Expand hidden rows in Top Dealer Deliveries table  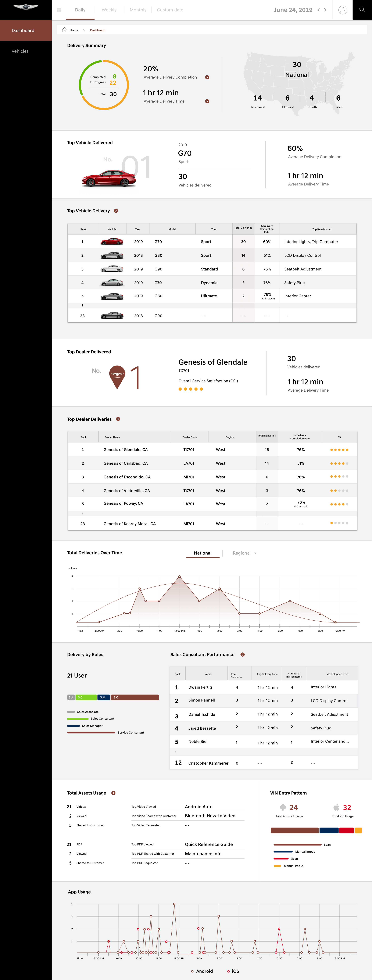pos(83,514)
